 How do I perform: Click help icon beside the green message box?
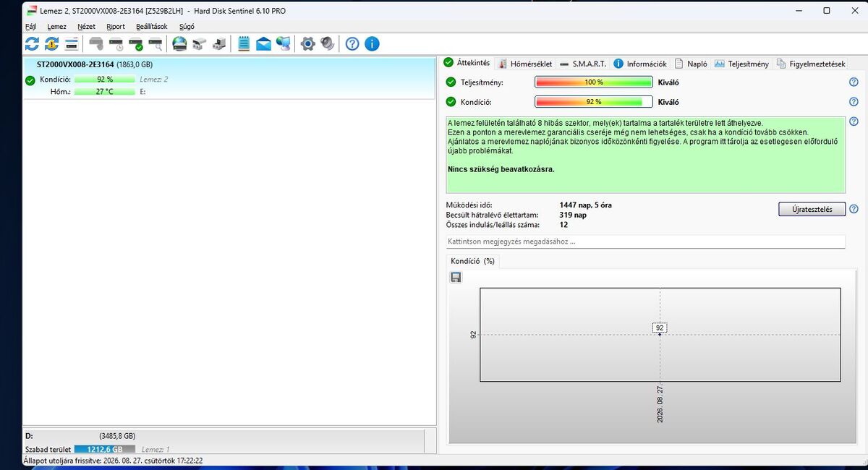(854, 121)
